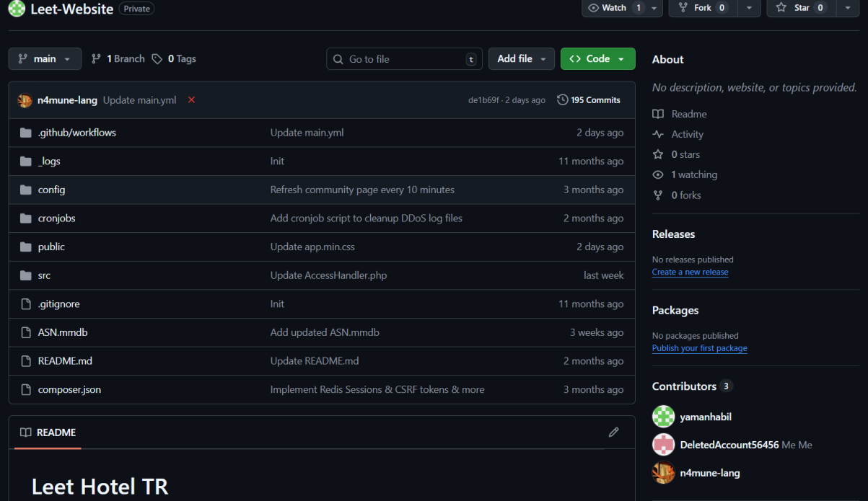Click the .gitignore file icon
868x501 pixels.
(26, 304)
